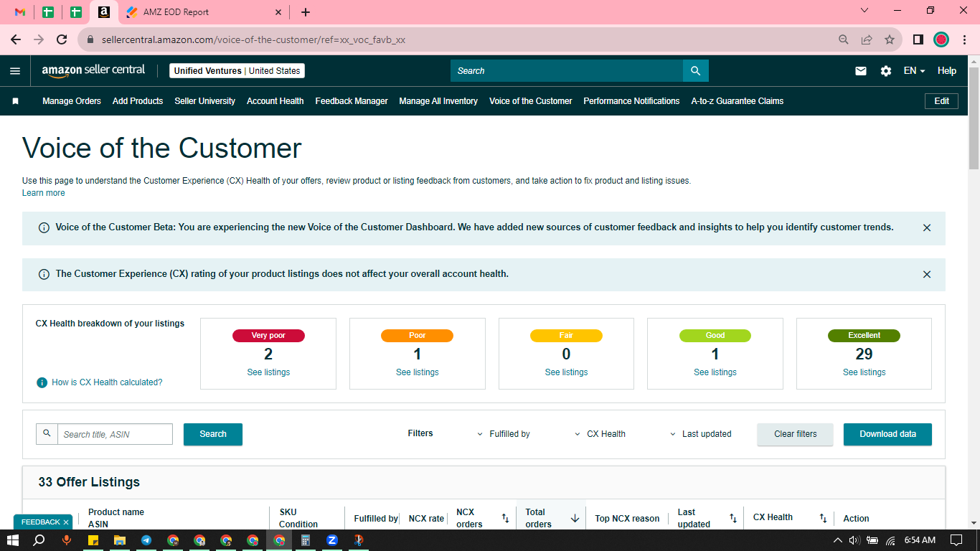The image size is (980, 551).
Task: Reload the current page
Action: 62,39
